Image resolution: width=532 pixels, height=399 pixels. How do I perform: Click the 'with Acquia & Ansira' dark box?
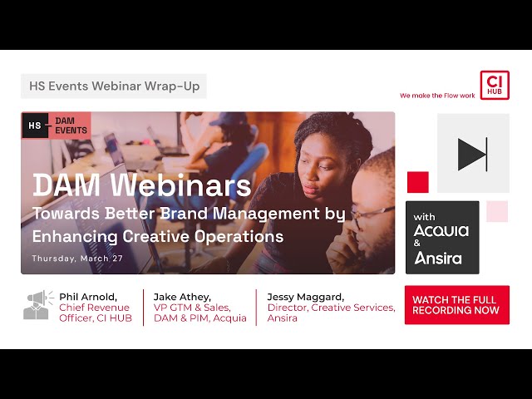coord(442,237)
